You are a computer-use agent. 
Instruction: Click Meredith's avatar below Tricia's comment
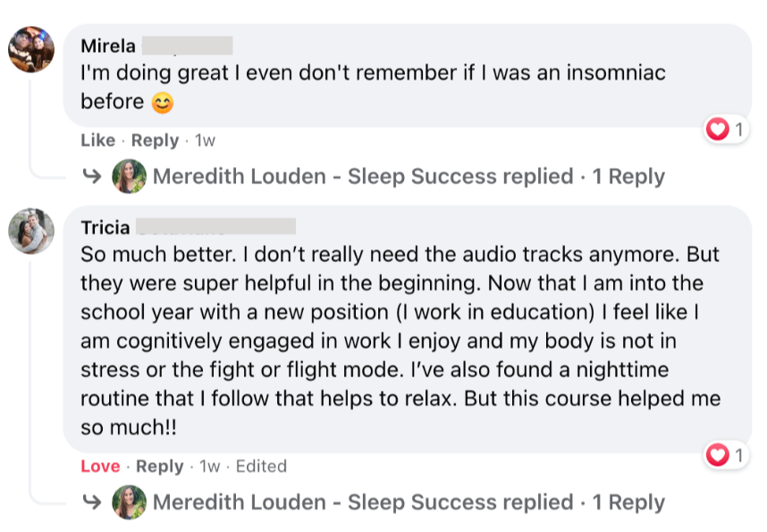tap(129, 502)
